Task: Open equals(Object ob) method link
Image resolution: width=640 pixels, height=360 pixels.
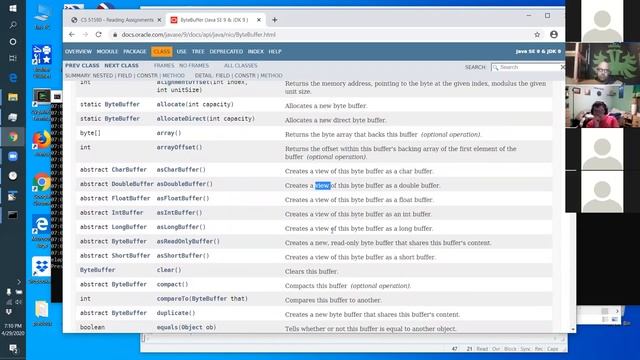Action: click(x=187, y=327)
